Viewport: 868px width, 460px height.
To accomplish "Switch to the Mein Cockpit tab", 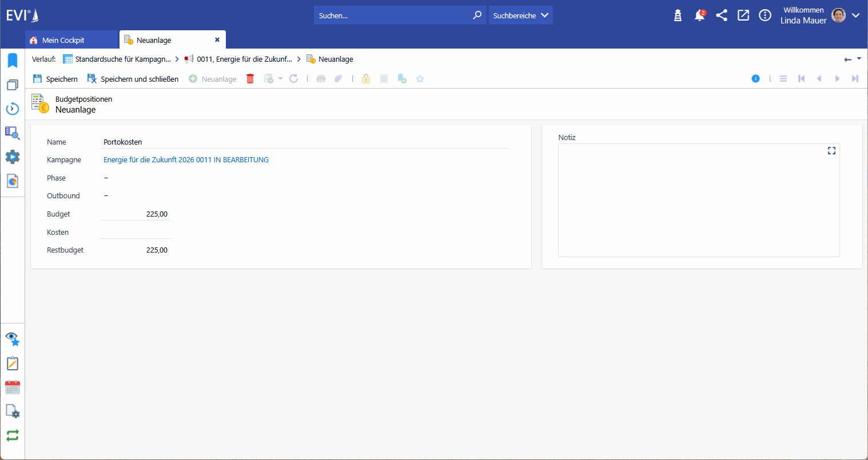I will (63, 40).
